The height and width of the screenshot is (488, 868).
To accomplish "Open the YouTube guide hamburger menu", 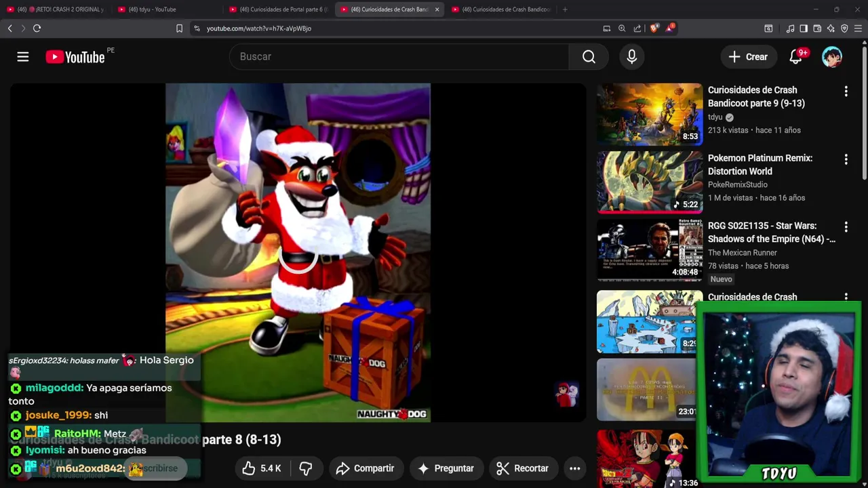I will [23, 57].
